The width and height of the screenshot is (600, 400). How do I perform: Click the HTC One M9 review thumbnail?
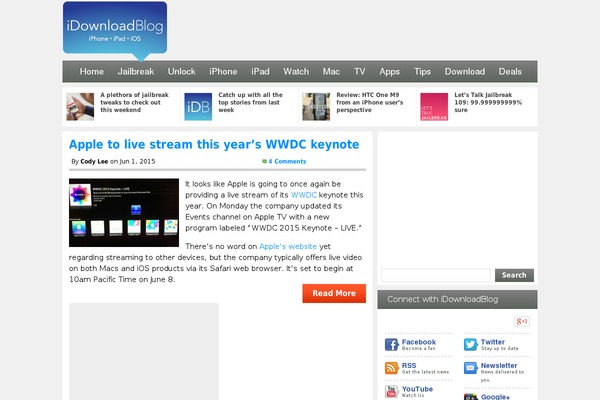(316, 107)
